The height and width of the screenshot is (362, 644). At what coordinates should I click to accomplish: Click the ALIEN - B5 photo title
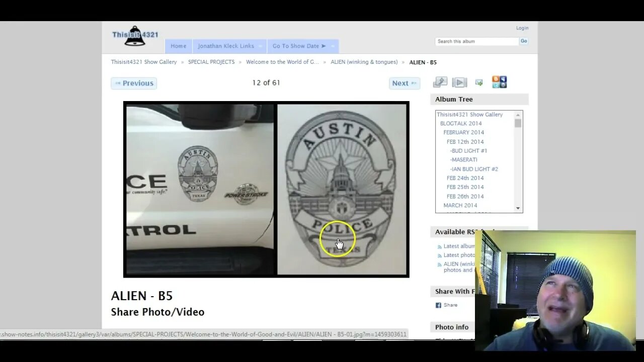142,296
